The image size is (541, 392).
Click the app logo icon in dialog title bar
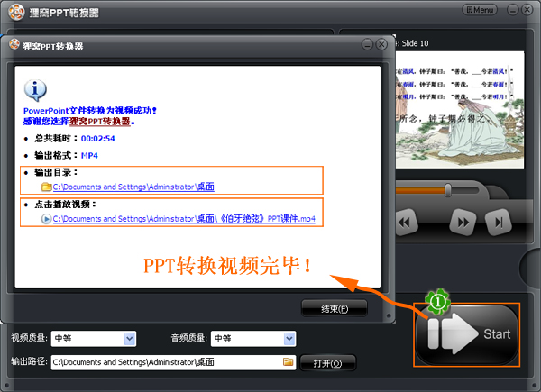tap(14, 44)
